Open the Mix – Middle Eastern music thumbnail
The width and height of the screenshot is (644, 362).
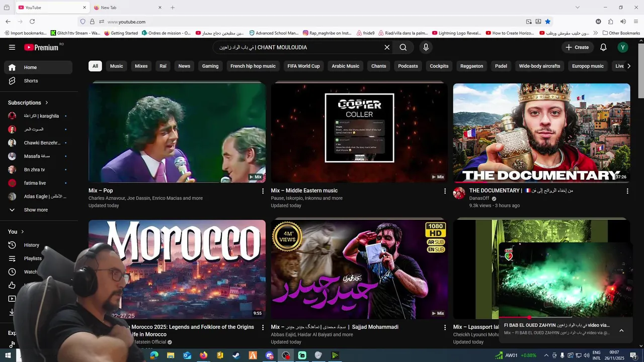(x=359, y=133)
